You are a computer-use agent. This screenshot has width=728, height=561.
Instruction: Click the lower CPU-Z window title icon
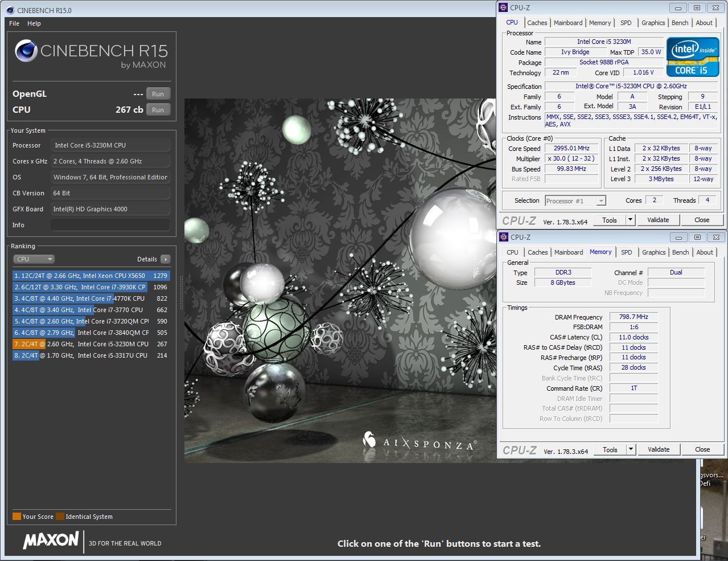click(504, 237)
